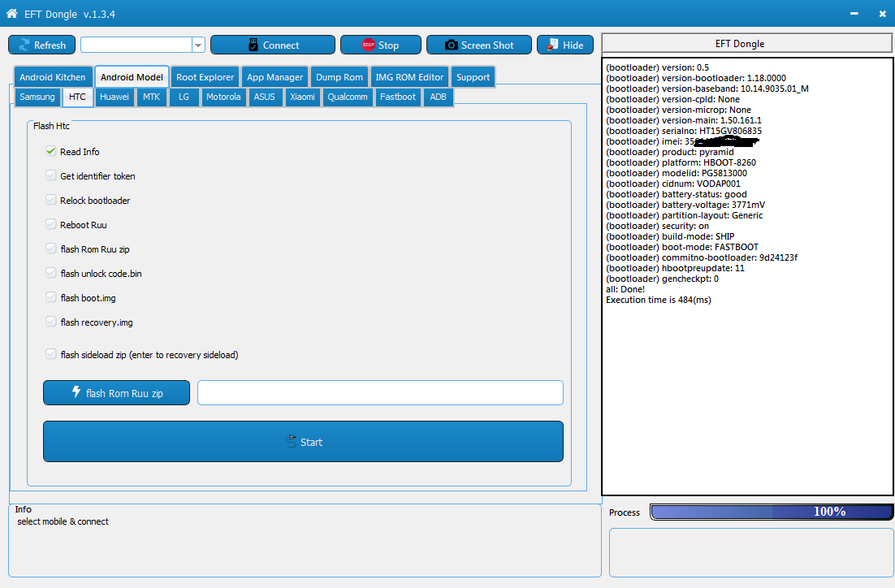Enable Reboot Ruu checkbox
The image size is (895, 588).
(x=51, y=224)
